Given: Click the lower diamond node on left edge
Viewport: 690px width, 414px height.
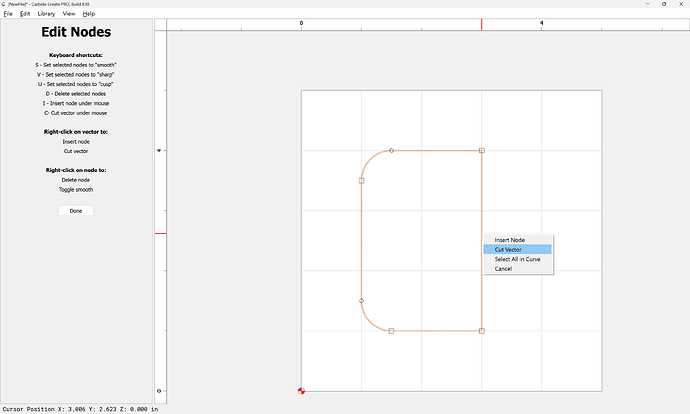Looking at the screenshot, I should click(361, 300).
